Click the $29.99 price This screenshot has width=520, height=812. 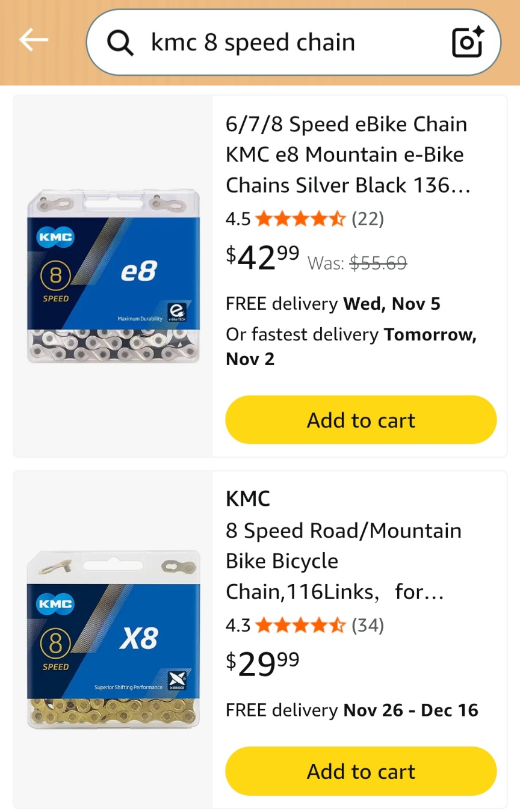(x=262, y=663)
